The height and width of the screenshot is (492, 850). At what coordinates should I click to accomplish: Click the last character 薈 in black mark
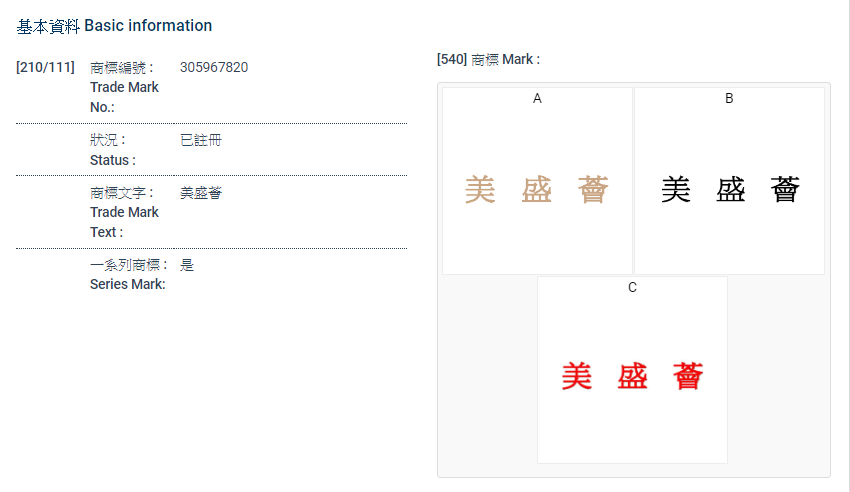coord(785,189)
